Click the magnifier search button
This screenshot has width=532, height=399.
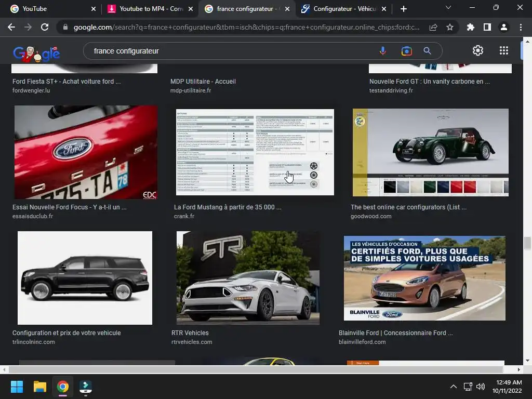point(427,51)
